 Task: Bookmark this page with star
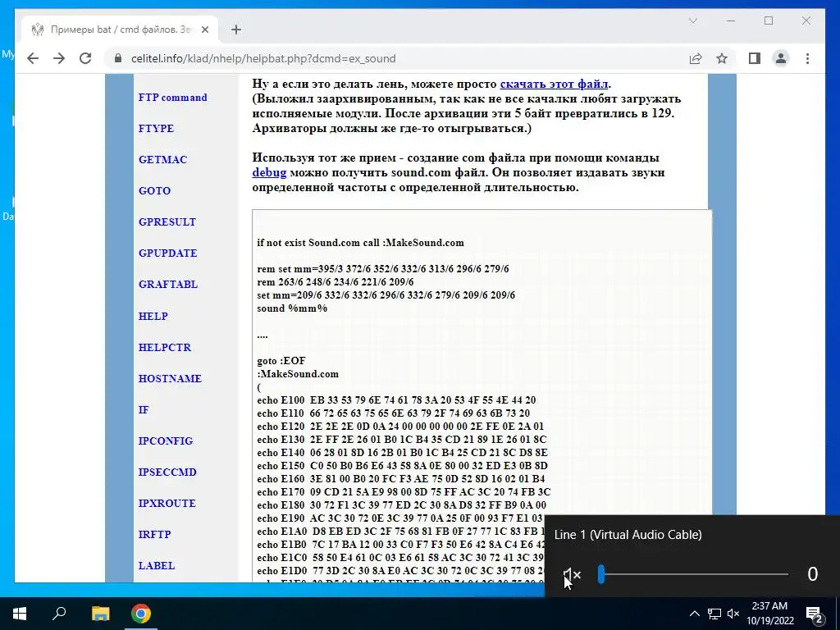point(722,58)
